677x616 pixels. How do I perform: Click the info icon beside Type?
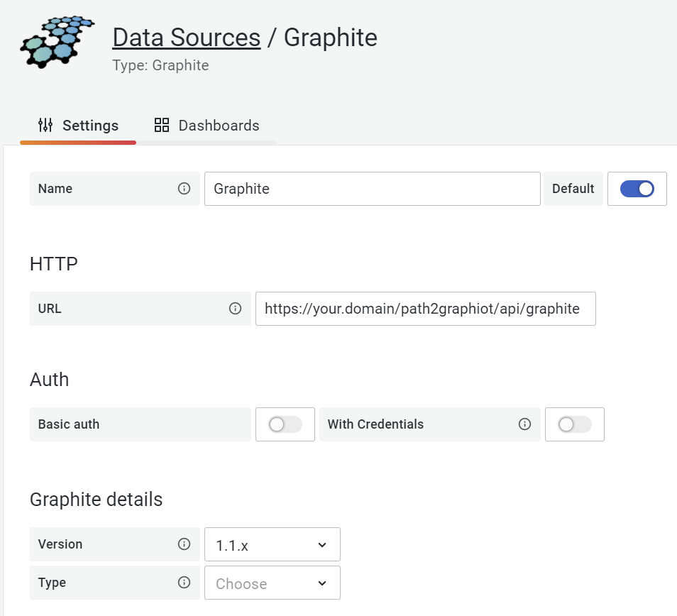[184, 583]
